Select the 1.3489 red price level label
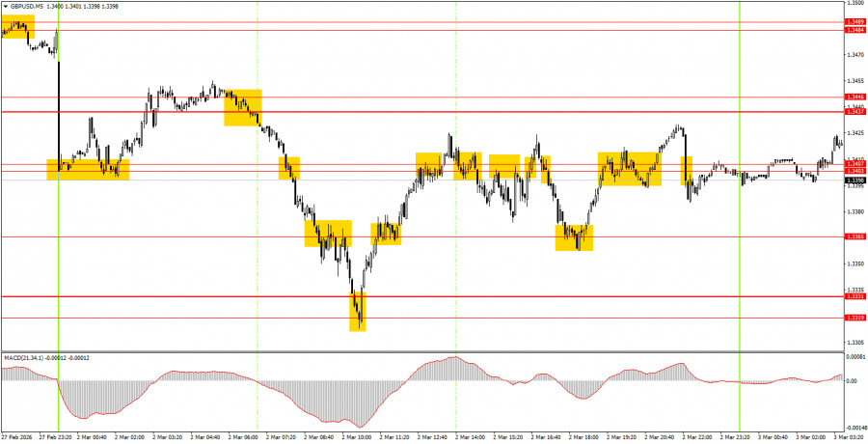868x444 pixels. tap(854, 21)
